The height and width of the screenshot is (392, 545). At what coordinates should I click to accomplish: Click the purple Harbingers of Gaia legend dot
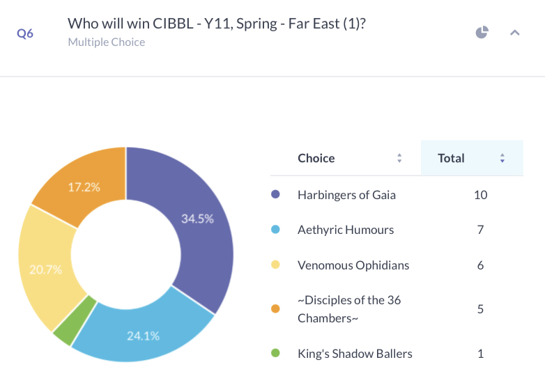pos(275,194)
